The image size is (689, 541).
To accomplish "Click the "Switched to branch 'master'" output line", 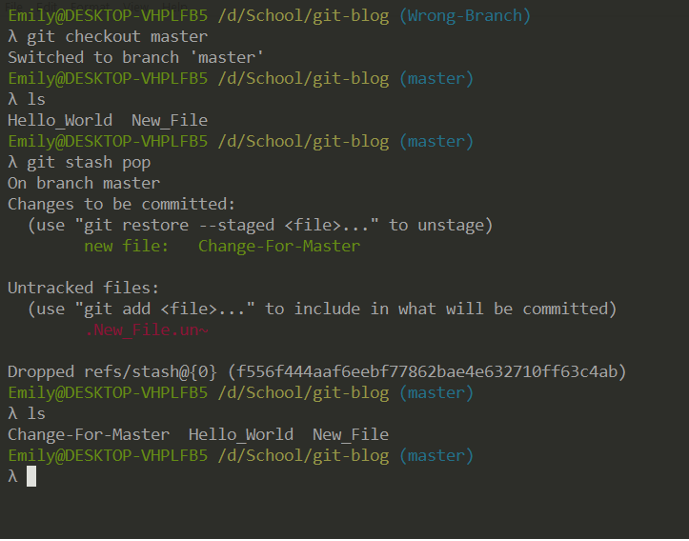I will click(x=135, y=58).
